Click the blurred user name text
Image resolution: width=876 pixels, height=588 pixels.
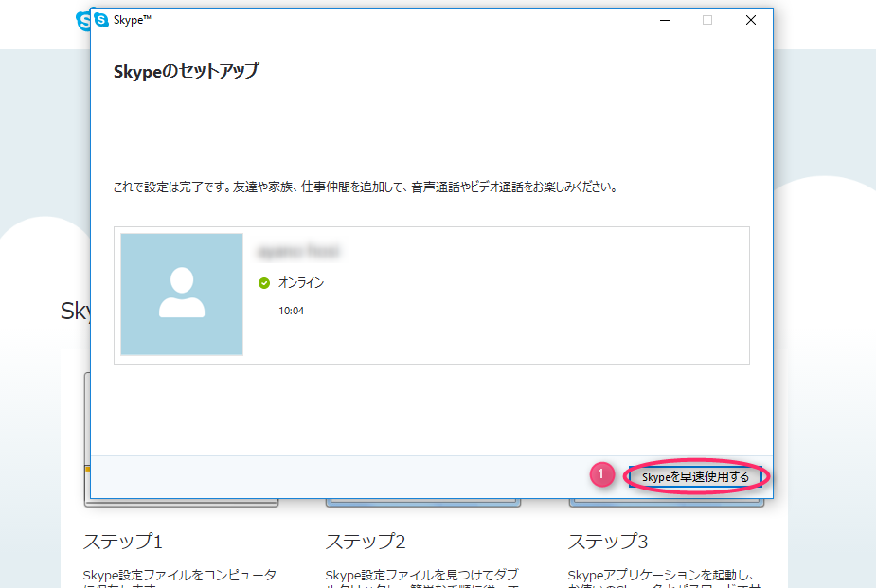click(x=298, y=252)
